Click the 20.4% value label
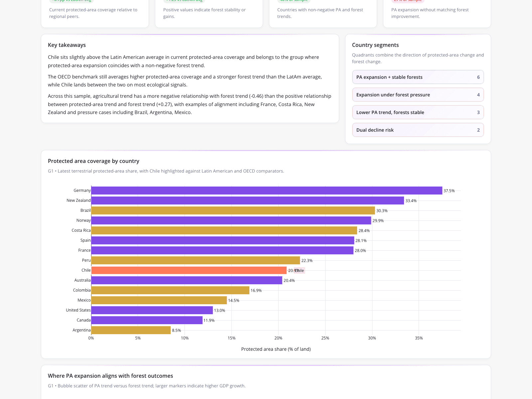Screen dimensions: 532x399 pos(289,281)
